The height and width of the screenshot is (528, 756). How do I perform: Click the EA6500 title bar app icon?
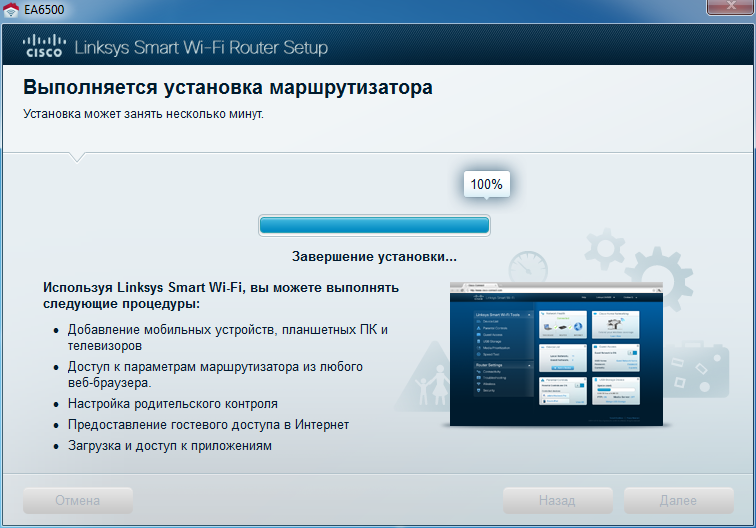(11, 10)
